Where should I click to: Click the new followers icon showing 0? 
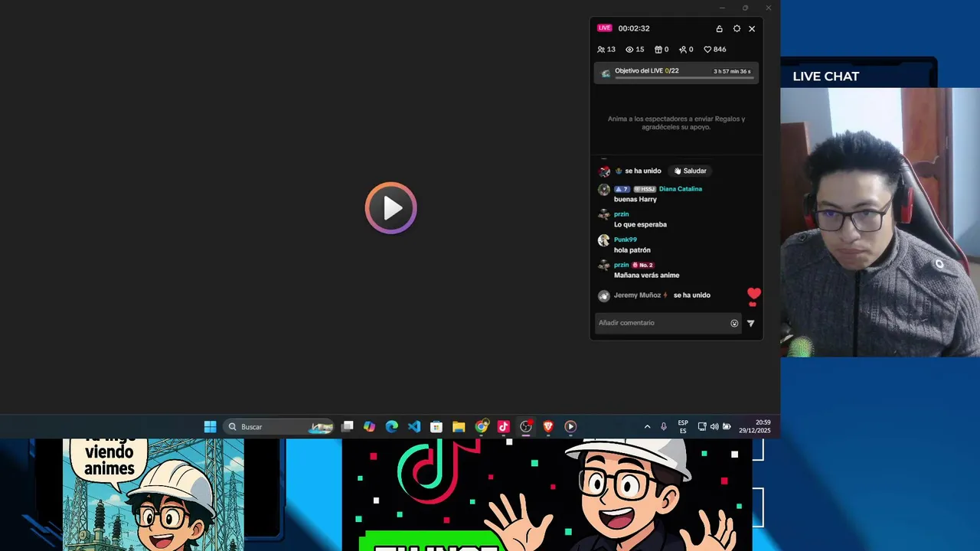click(x=683, y=49)
